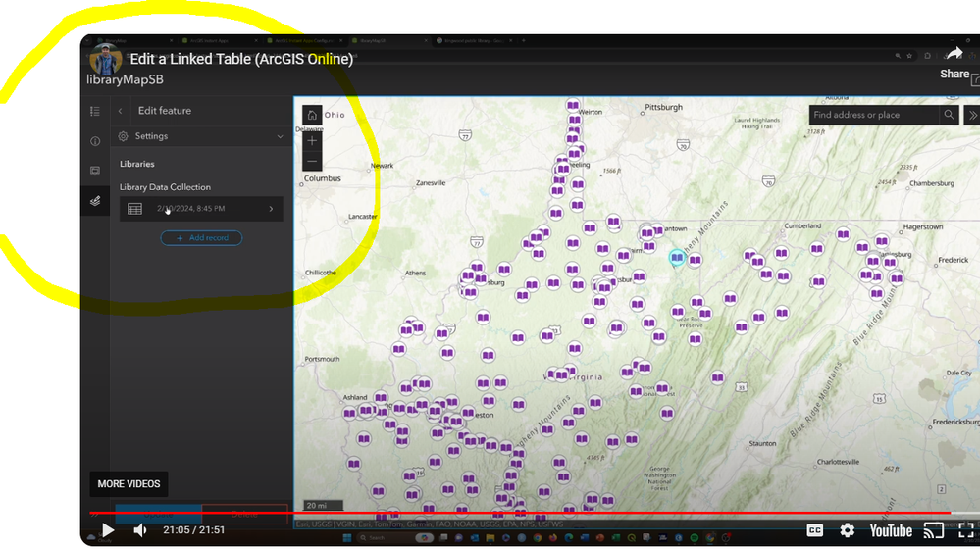Open the Windows Start menu
This screenshot has width=980, height=549.
click(347, 538)
